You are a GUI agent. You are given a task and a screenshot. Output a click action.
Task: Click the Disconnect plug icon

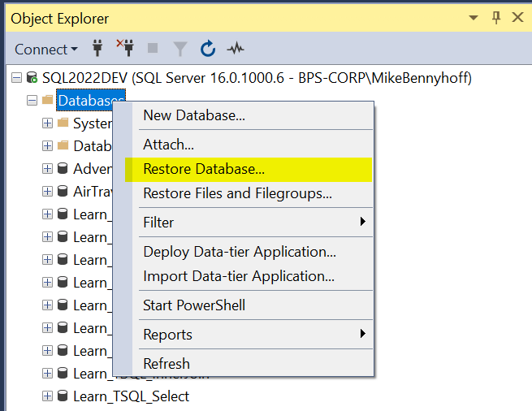[x=124, y=49]
